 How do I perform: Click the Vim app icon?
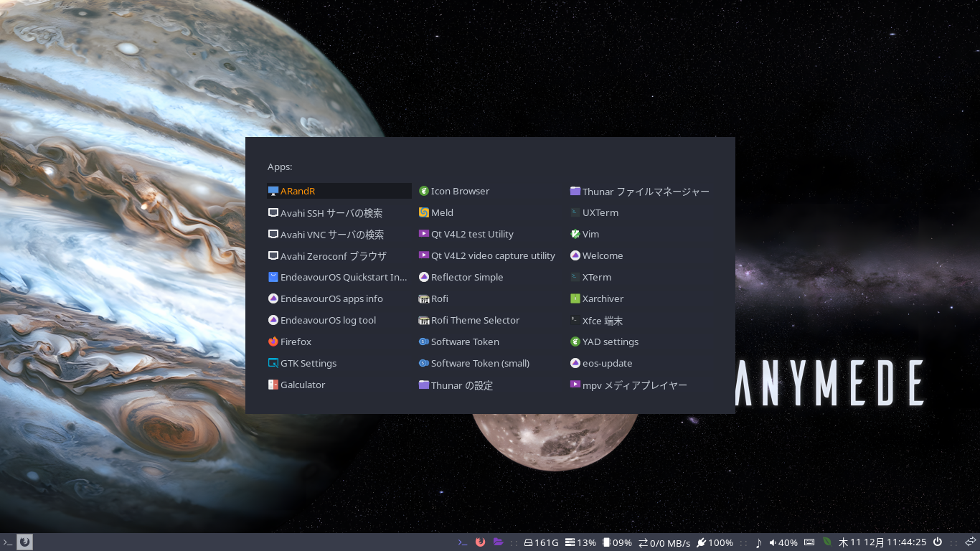[x=575, y=234]
